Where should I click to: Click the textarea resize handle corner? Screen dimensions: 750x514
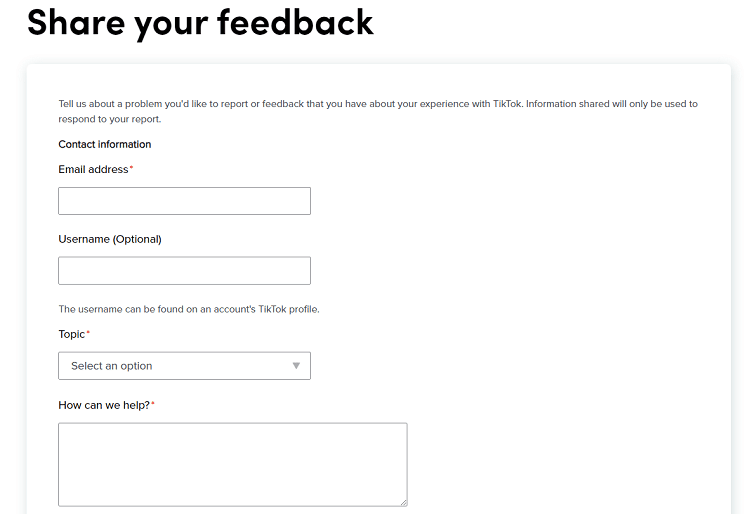(403, 502)
